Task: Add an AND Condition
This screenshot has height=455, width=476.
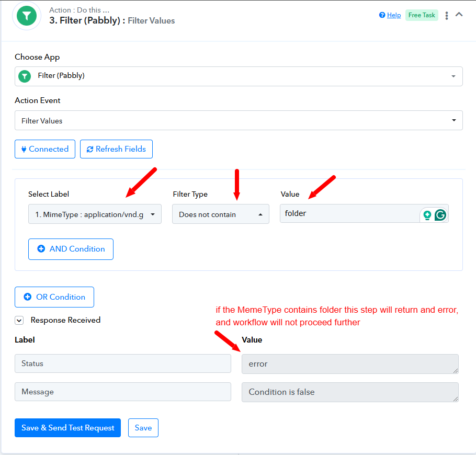Action: click(x=71, y=249)
